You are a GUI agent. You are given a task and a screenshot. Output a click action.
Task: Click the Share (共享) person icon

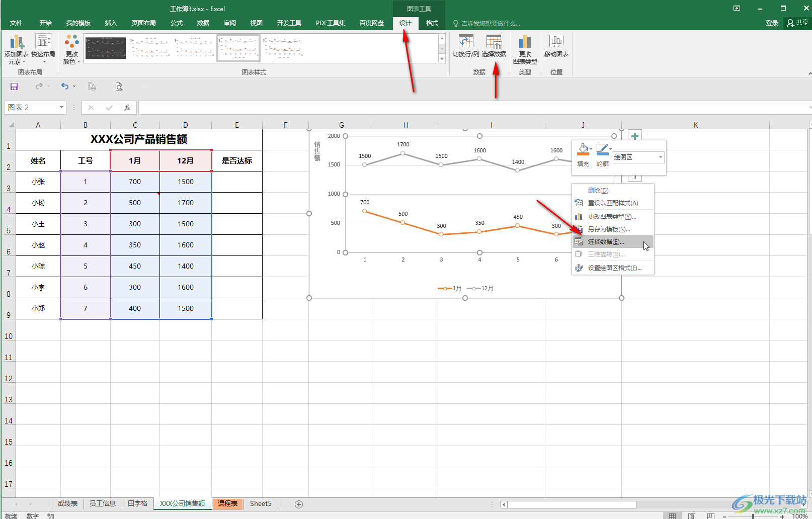click(x=791, y=23)
